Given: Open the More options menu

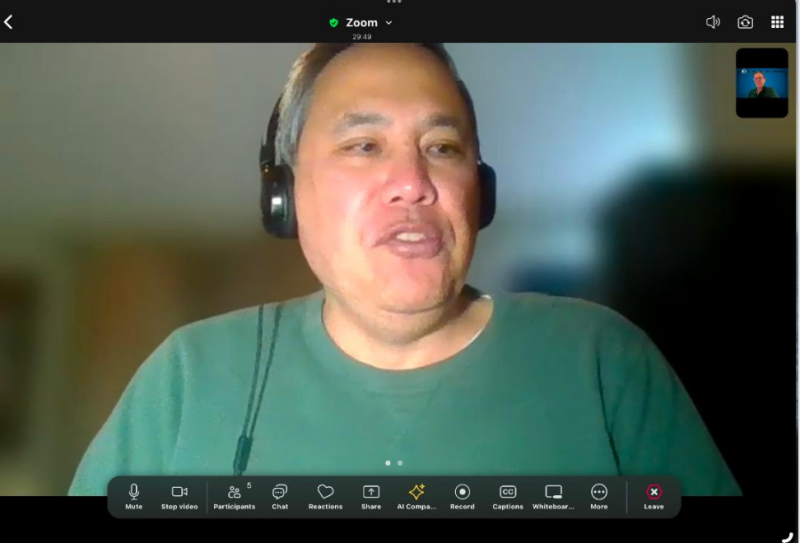Looking at the screenshot, I should coord(599,497).
